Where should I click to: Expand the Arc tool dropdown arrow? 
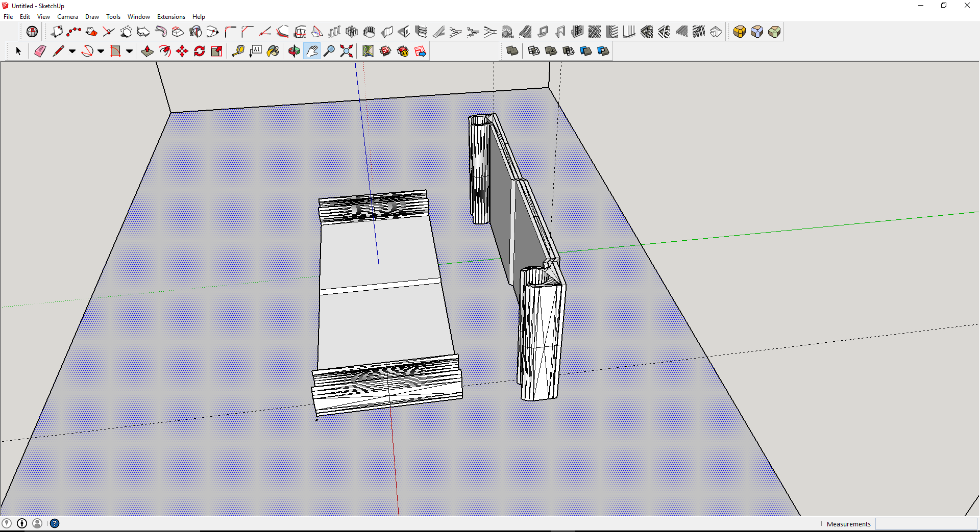[101, 51]
